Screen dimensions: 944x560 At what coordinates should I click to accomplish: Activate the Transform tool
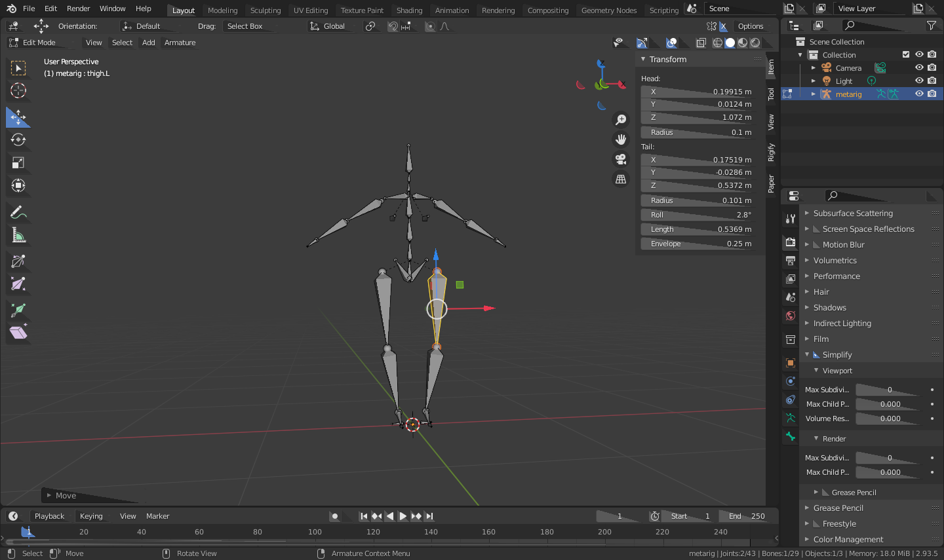pyautogui.click(x=18, y=186)
